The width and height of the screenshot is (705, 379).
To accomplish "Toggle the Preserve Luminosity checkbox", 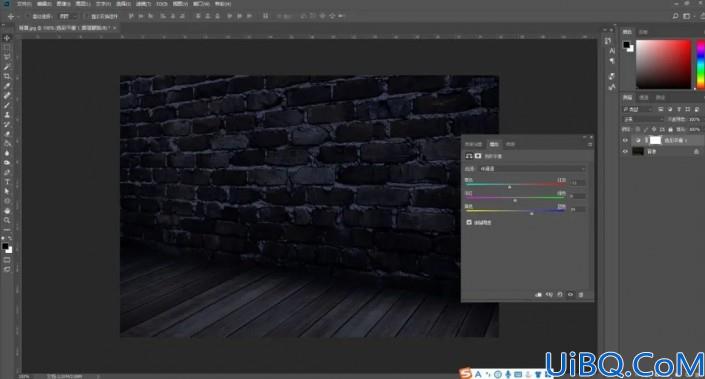I will pos(469,222).
